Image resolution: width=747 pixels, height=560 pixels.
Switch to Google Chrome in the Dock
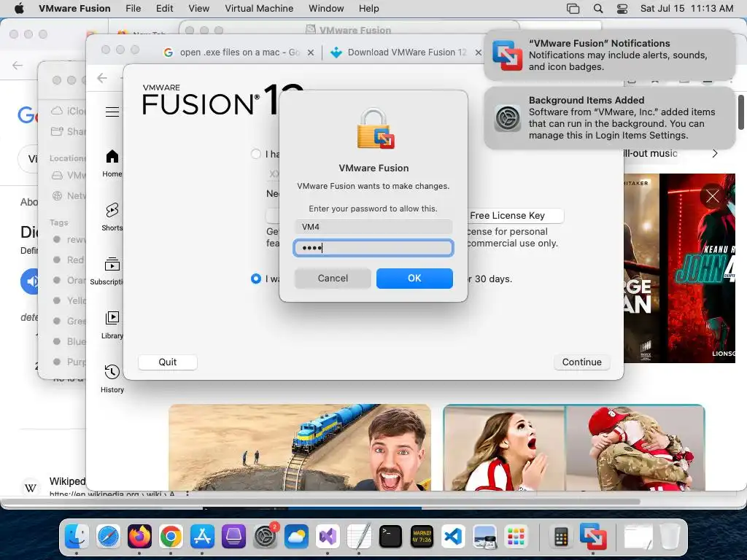(x=171, y=537)
